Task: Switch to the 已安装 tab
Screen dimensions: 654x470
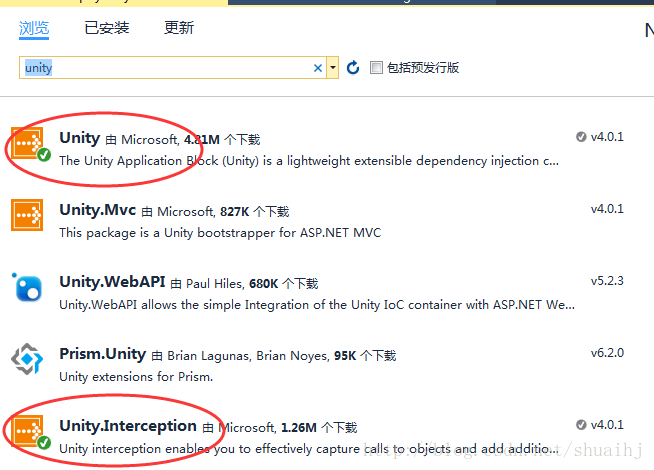Action: (x=107, y=28)
